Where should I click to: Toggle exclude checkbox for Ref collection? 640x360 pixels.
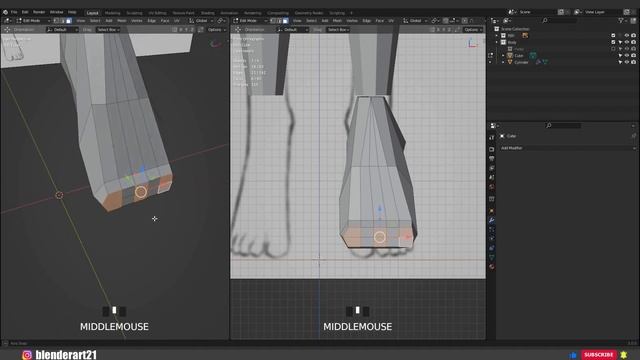pos(613,36)
